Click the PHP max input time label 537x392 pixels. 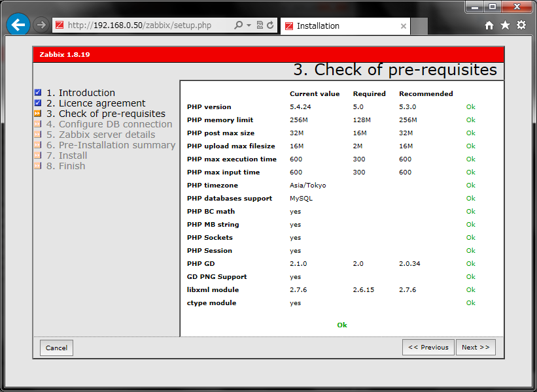223,172
